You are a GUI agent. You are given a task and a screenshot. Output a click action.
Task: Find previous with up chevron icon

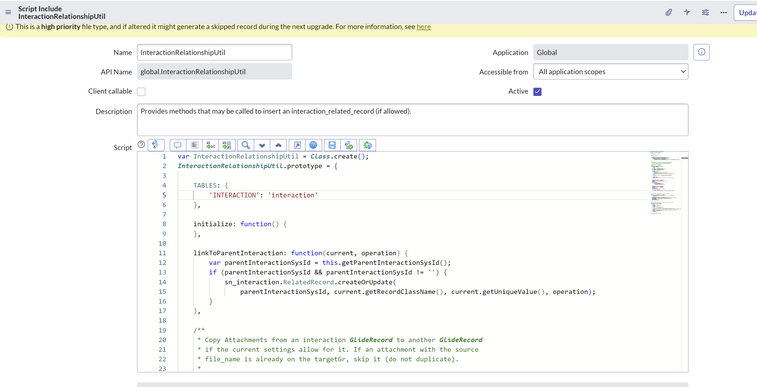click(x=278, y=145)
